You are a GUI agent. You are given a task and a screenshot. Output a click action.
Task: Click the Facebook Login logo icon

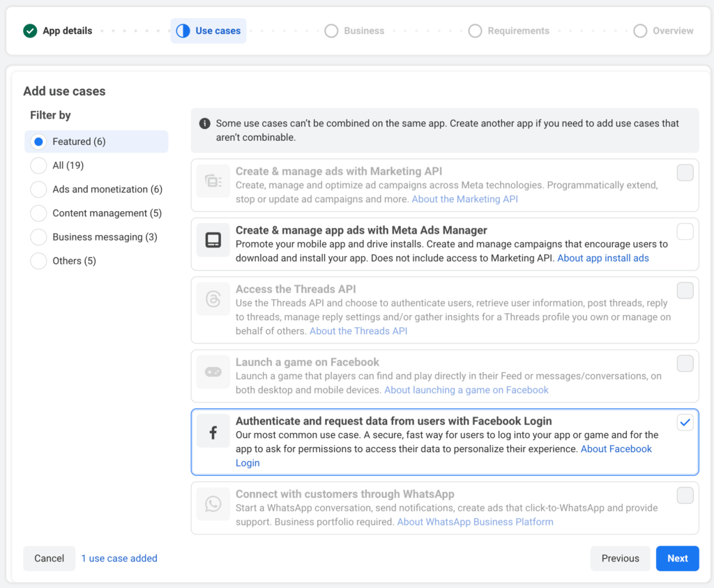point(213,433)
